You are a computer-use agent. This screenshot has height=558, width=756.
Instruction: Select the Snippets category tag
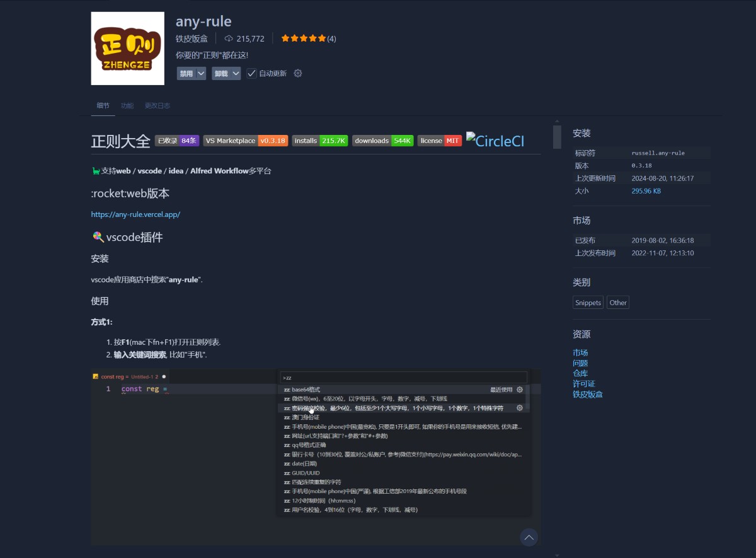pos(588,303)
